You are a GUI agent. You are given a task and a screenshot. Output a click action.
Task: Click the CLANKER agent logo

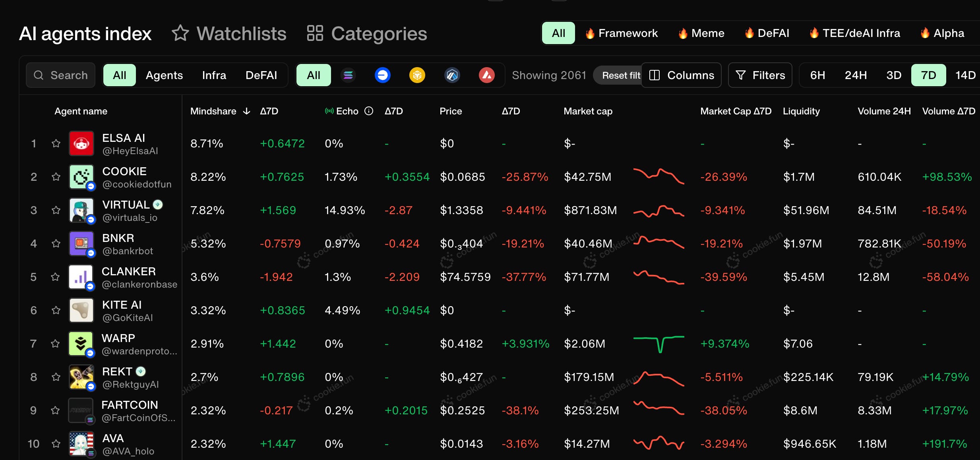coord(81,277)
